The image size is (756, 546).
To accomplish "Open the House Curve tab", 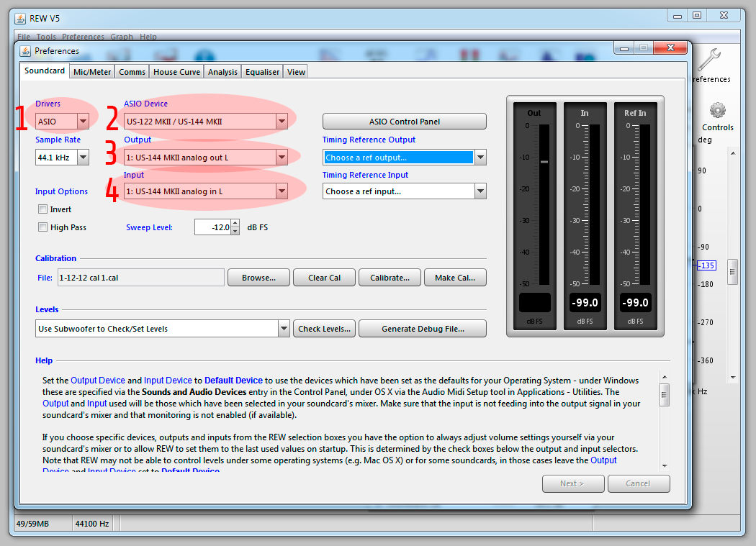I will (x=176, y=72).
